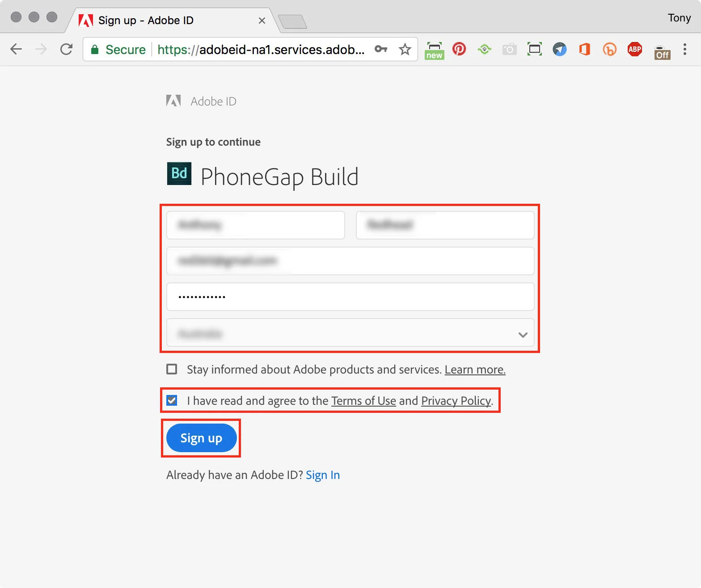
Task: Open a new browser tab
Action: coord(292,21)
